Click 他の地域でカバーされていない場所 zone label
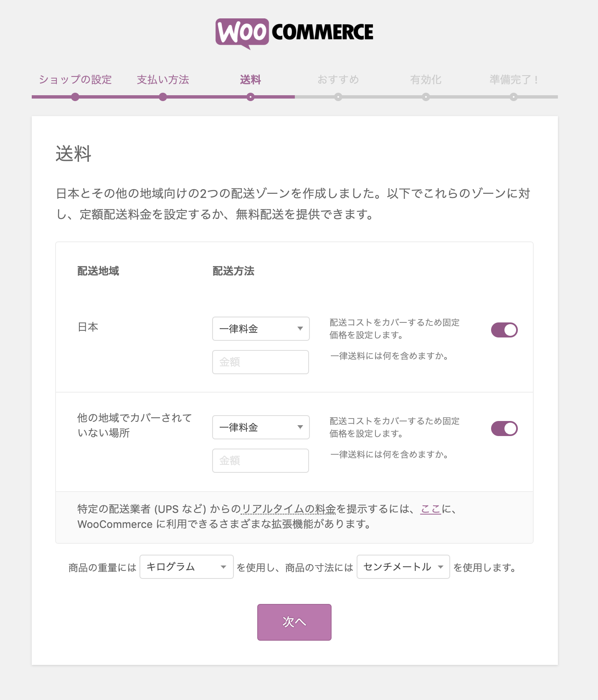Screen dimensions: 598x700 point(134,425)
